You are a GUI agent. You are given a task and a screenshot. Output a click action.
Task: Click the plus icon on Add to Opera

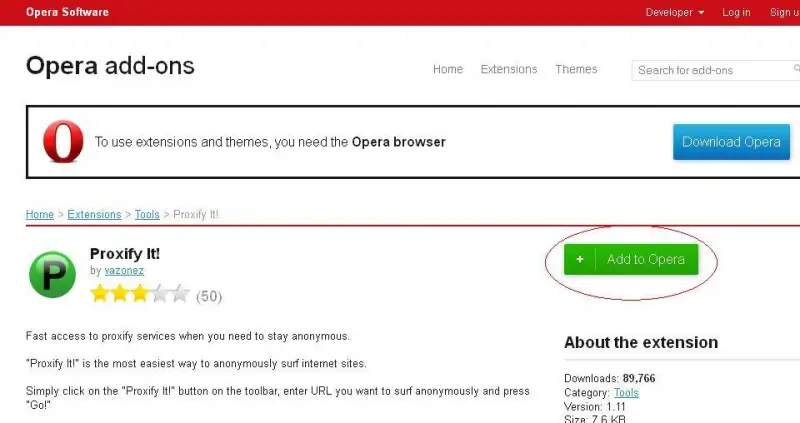click(580, 259)
